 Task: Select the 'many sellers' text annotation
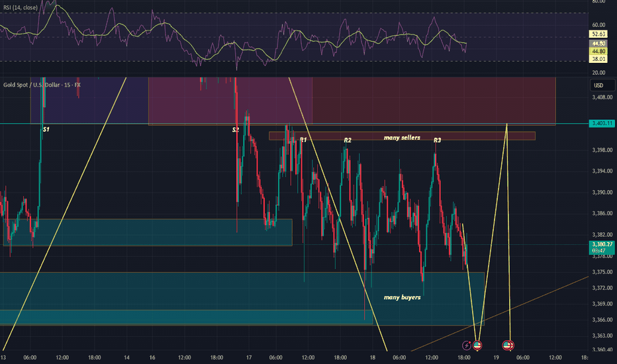[x=402, y=138]
